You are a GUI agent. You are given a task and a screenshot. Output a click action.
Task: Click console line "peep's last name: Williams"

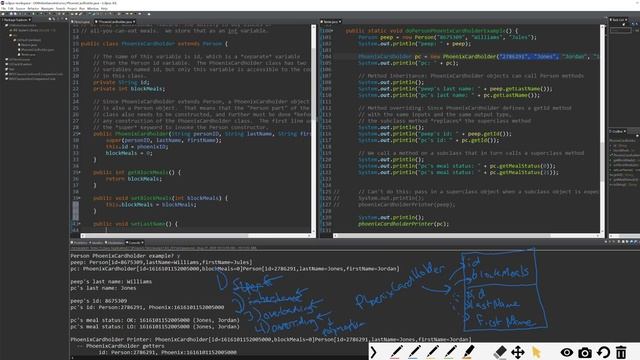[x=111, y=282]
